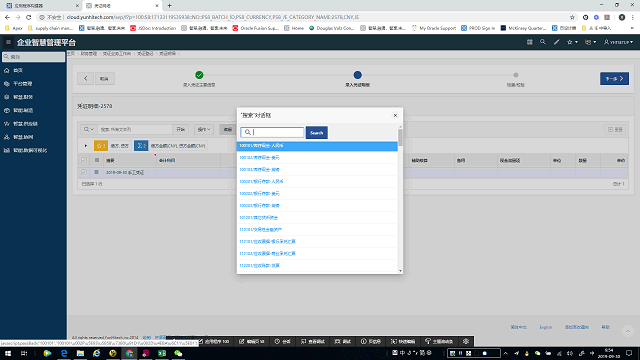640x360 pixels.
Task: Click the Search button in the dialog
Action: [317, 133]
